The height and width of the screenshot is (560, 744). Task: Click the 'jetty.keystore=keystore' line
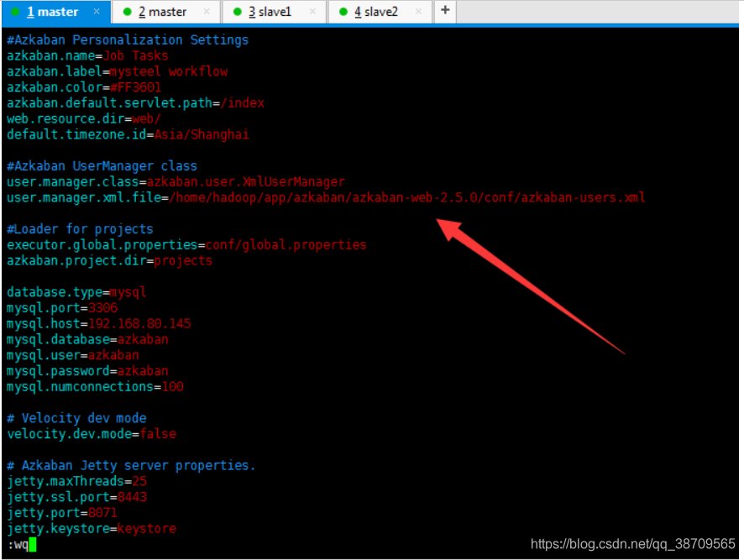pyautogui.click(x=92, y=528)
